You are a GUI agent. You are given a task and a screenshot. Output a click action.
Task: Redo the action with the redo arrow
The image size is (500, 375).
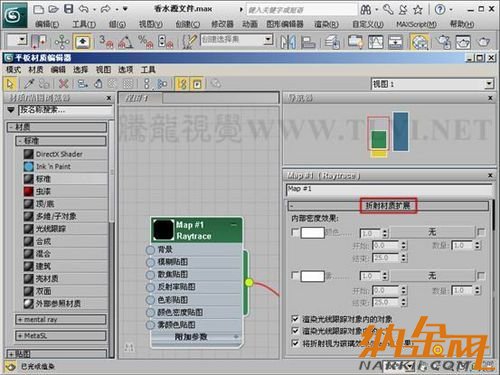[105, 9]
